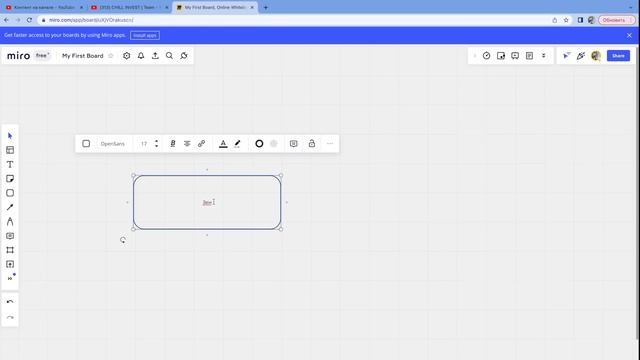Adjust font size with stepper arrows
Screen dimensions: 640x360
pyautogui.click(x=156, y=144)
